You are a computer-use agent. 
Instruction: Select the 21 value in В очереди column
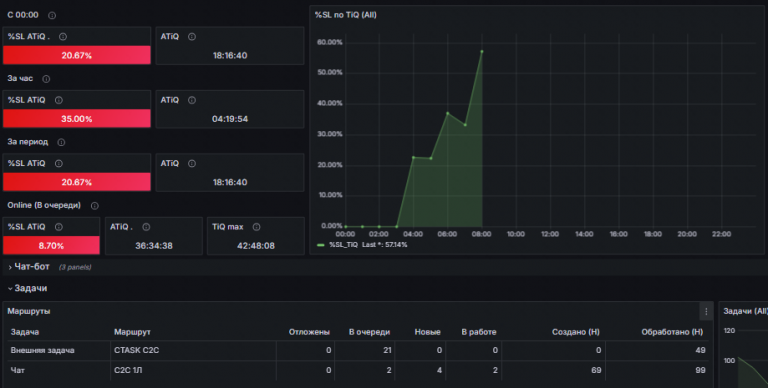[x=387, y=350]
